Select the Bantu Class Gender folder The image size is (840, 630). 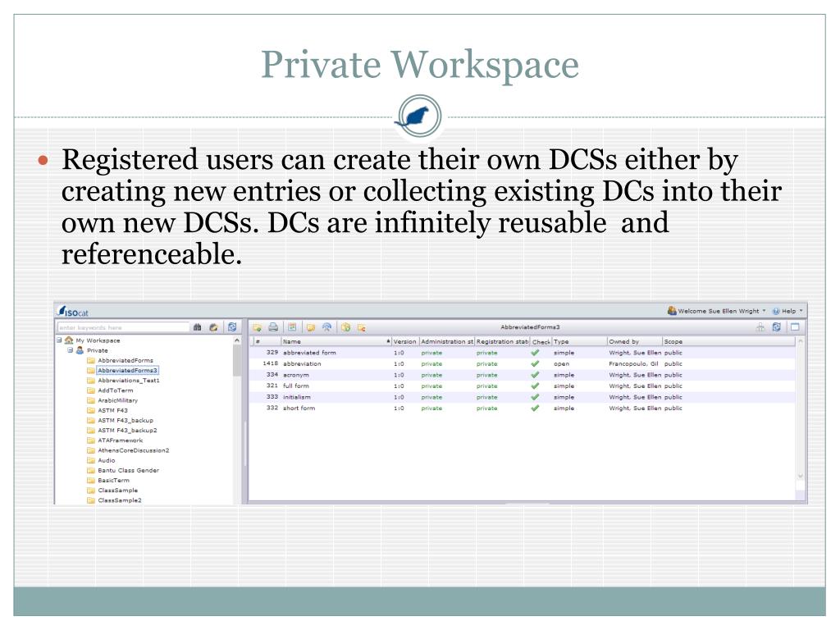click(129, 470)
